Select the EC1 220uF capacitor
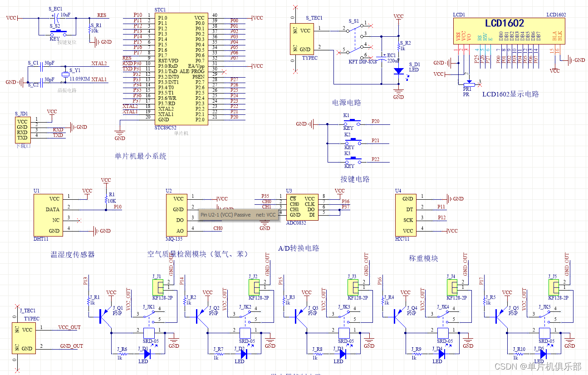This screenshot has height=375, width=588. pyautogui.click(x=382, y=58)
